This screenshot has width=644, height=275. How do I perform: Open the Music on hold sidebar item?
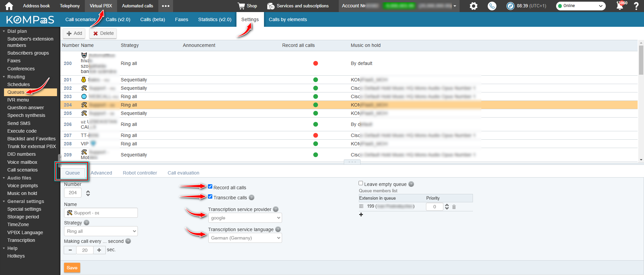click(22, 193)
